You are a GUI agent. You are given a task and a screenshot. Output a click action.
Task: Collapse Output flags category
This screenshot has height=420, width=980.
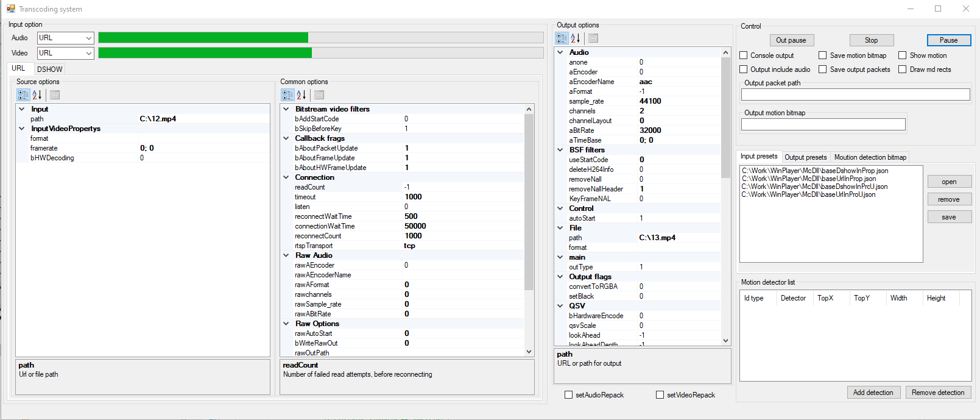pos(560,277)
